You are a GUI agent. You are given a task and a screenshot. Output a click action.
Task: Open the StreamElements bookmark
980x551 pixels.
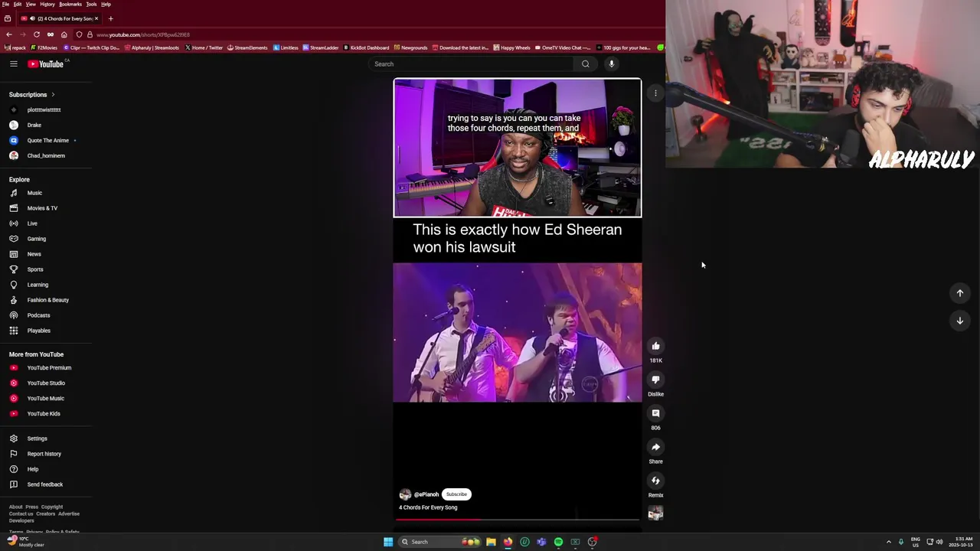coord(247,47)
